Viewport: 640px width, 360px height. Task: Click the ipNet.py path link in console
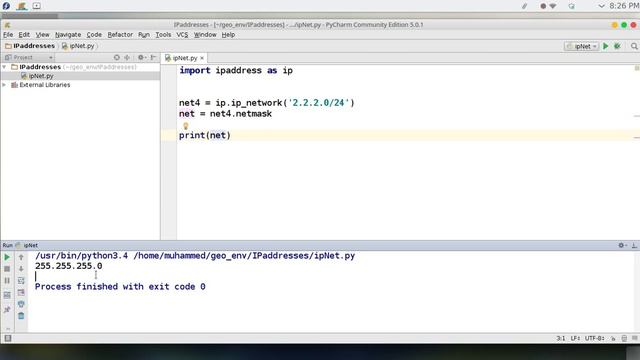[x=244, y=256]
